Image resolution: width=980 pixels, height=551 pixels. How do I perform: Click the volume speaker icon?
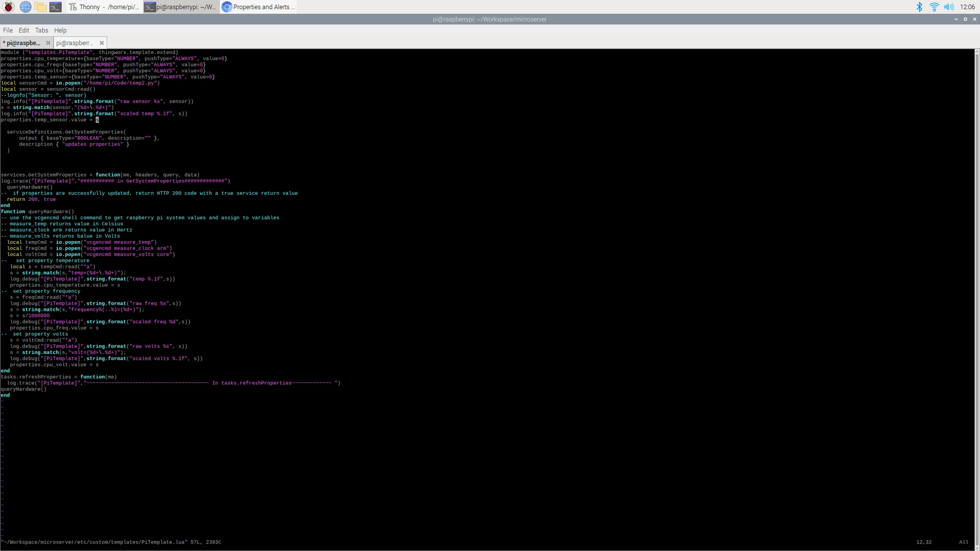pyautogui.click(x=948, y=7)
